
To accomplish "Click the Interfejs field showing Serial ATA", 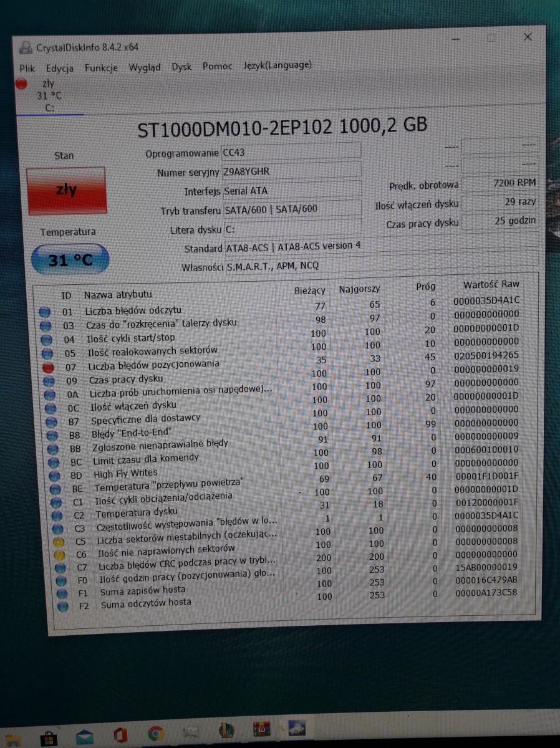I will pyautogui.click(x=291, y=189).
